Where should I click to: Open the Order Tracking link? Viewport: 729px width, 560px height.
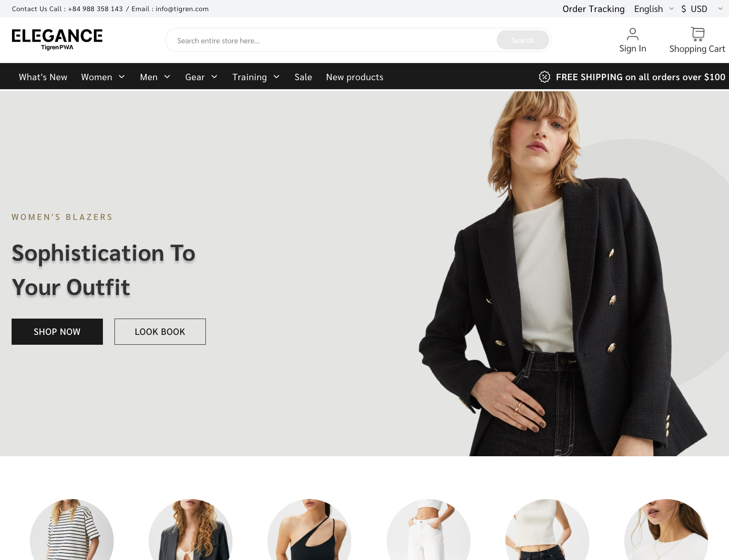pos(593,9)
